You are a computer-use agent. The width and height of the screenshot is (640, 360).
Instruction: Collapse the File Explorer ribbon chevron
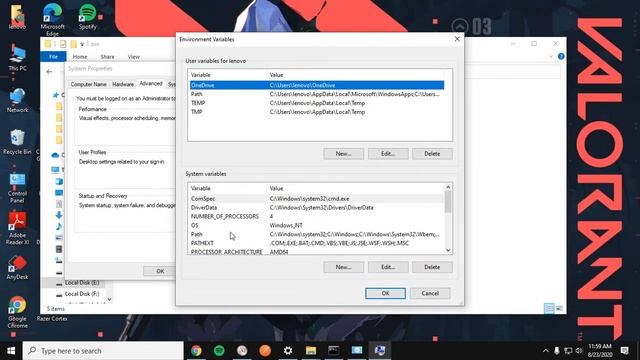click(551, 56)
